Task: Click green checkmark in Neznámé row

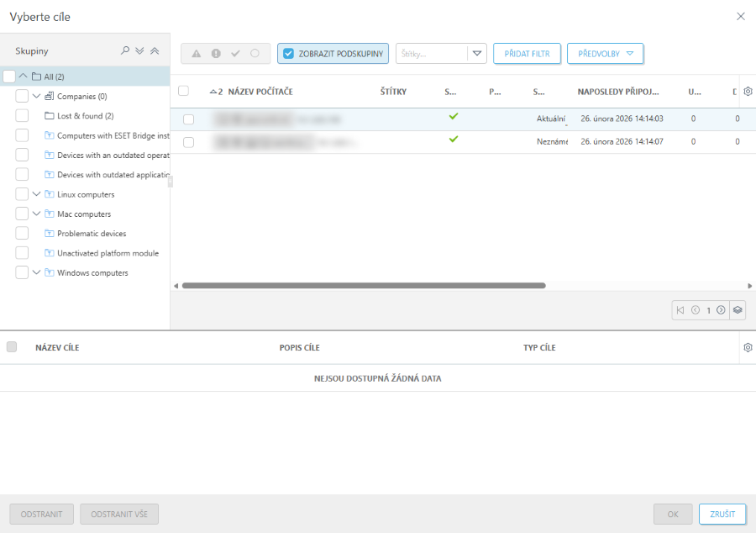Action: click(x=454, y=140)
